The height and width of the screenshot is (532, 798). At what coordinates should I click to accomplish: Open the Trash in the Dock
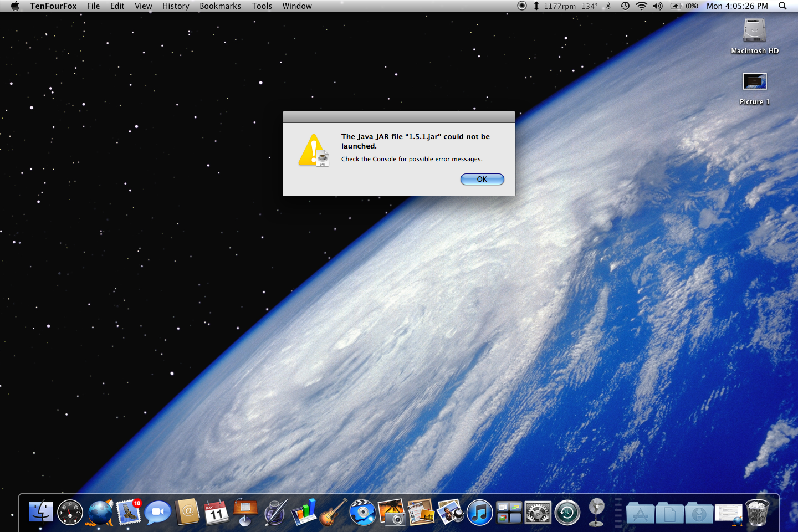tap(758, 512)
